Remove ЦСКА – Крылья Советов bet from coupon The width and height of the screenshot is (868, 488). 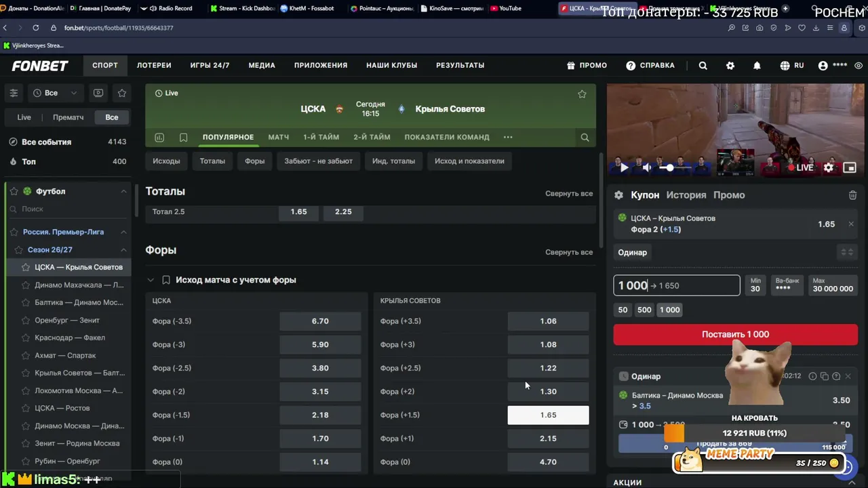851,224
